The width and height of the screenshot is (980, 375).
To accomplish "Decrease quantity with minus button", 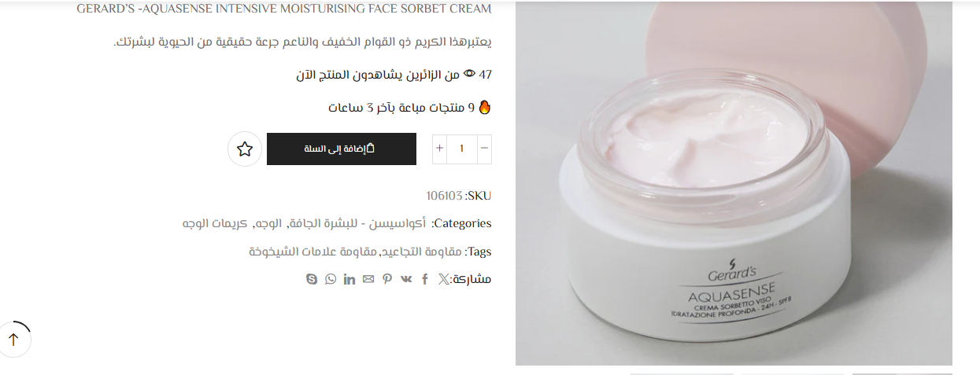I will click(484, 149).
